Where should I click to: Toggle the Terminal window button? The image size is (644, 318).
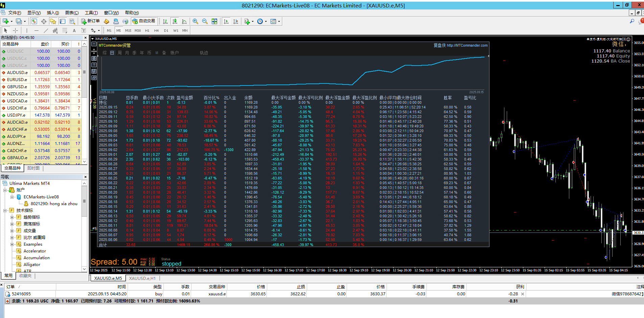[63, 21]
